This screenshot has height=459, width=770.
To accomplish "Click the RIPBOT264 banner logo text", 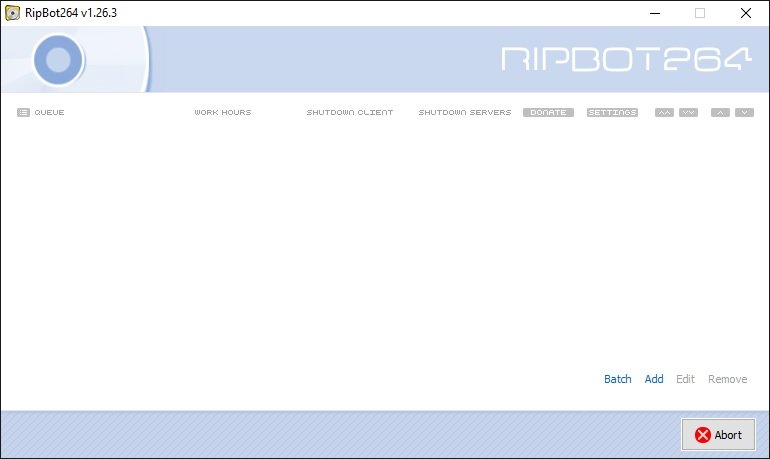I will 625,59.
